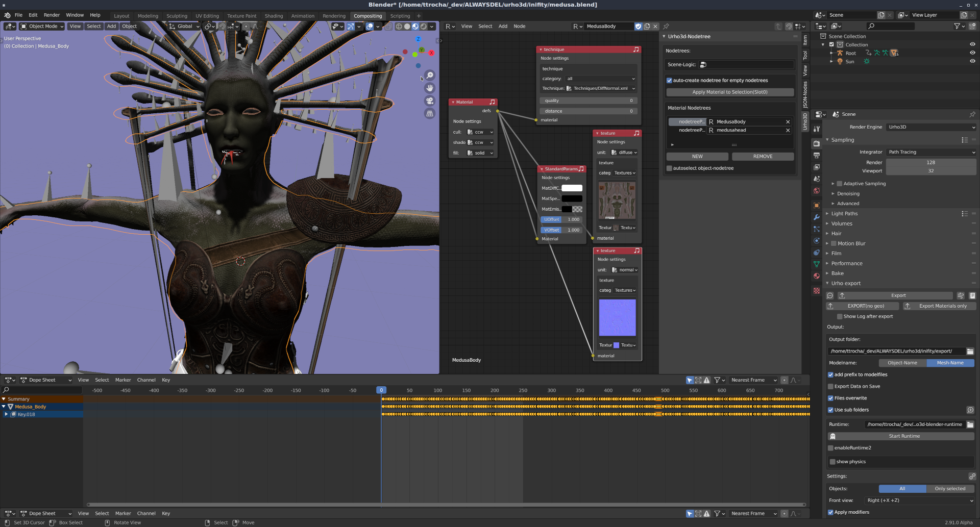Open the Modifiers wrench tab icon
This screenshot has height=527, width=980.
817,217
